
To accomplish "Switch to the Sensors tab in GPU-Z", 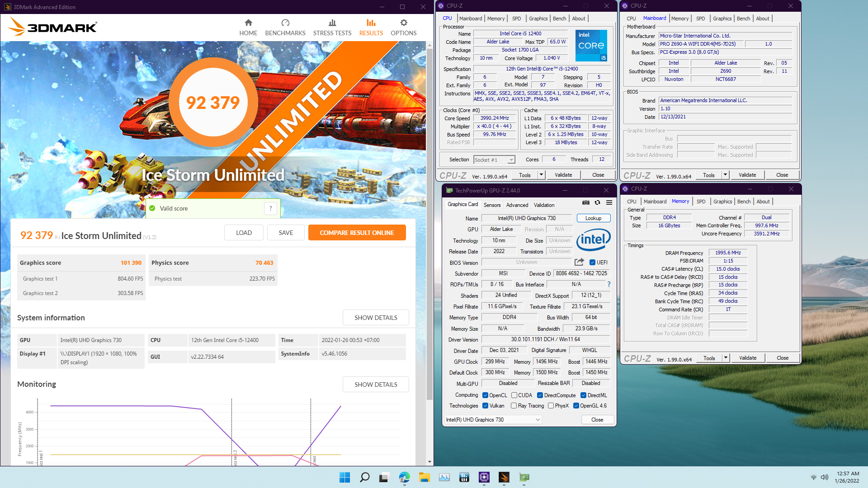I will [492, 205].
